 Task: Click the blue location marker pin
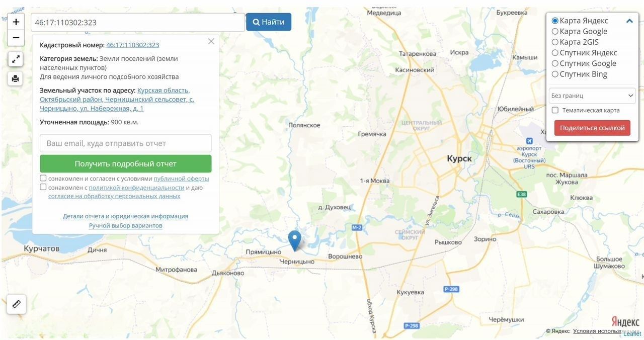pos(294,240)
